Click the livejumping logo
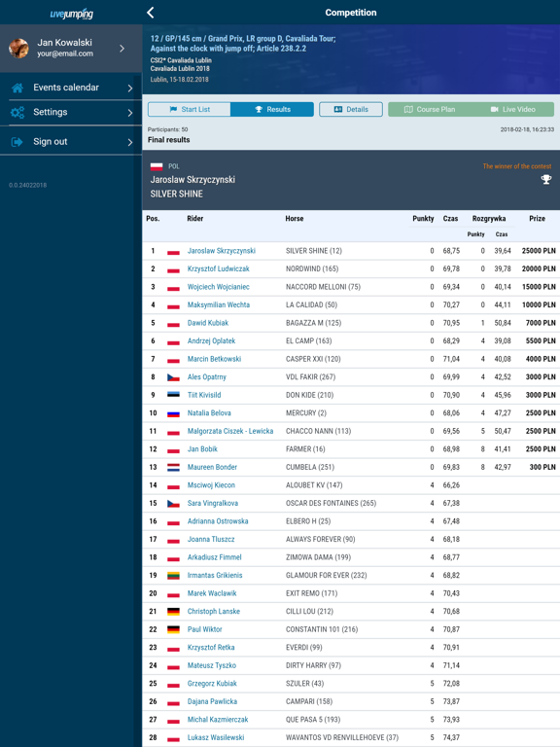The height and width of the screenshot is (747, 560). click(71, 14)
